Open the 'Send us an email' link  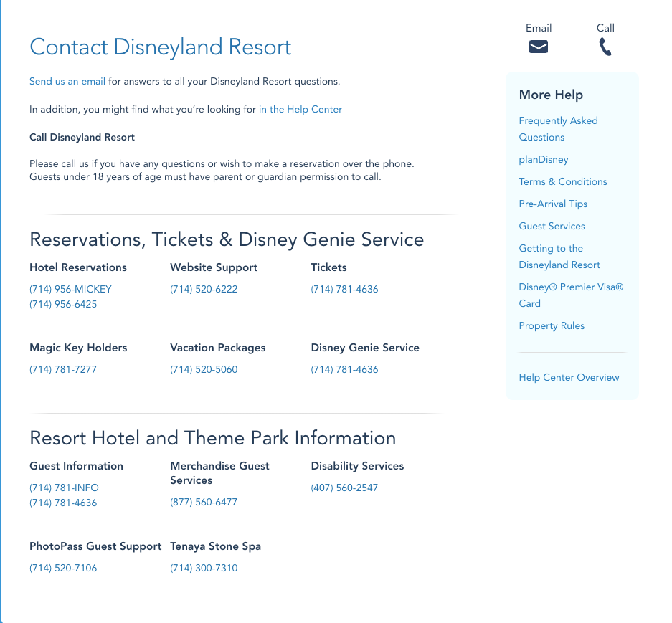click(67, 82)
